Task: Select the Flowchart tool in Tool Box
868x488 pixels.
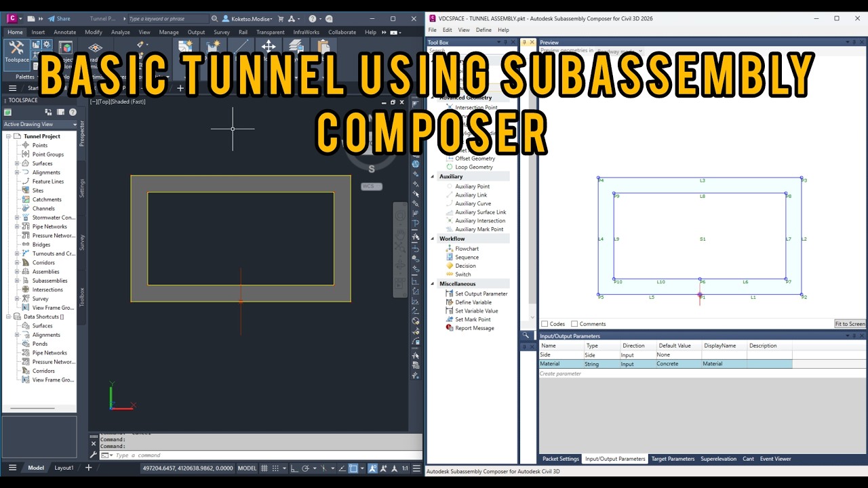Action: (462, 249)
